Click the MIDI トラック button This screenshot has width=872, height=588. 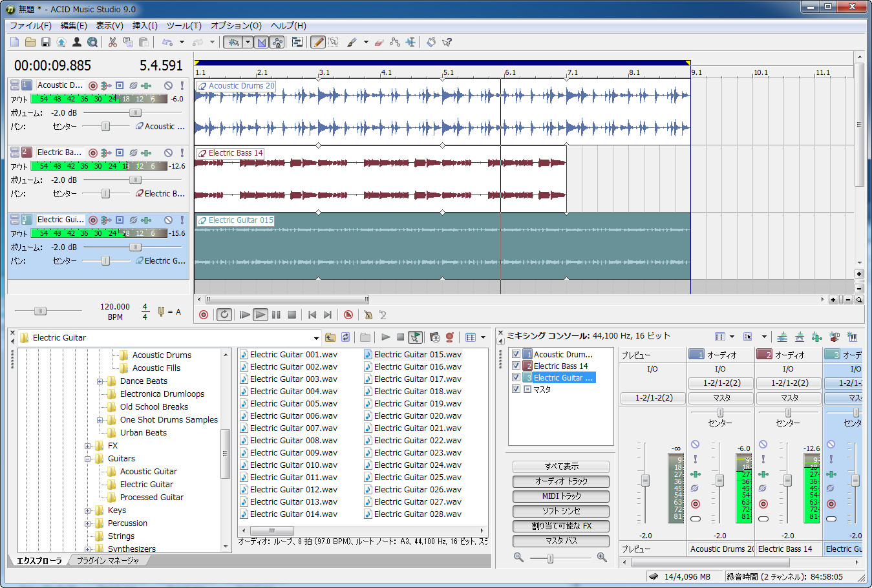(x=561, y=496)
